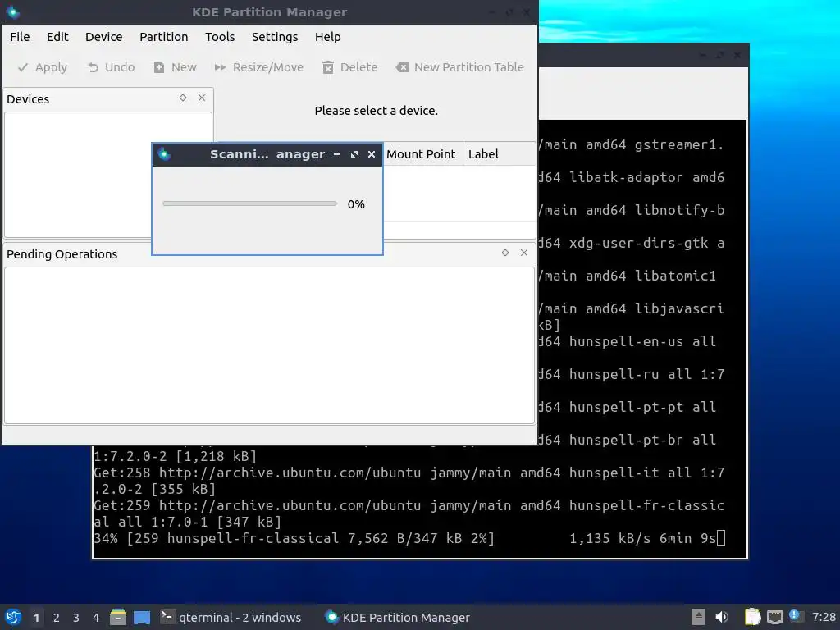The image size is (840, 630).
Task: Minimize the Scanning dialog
Action: point(337,154)
